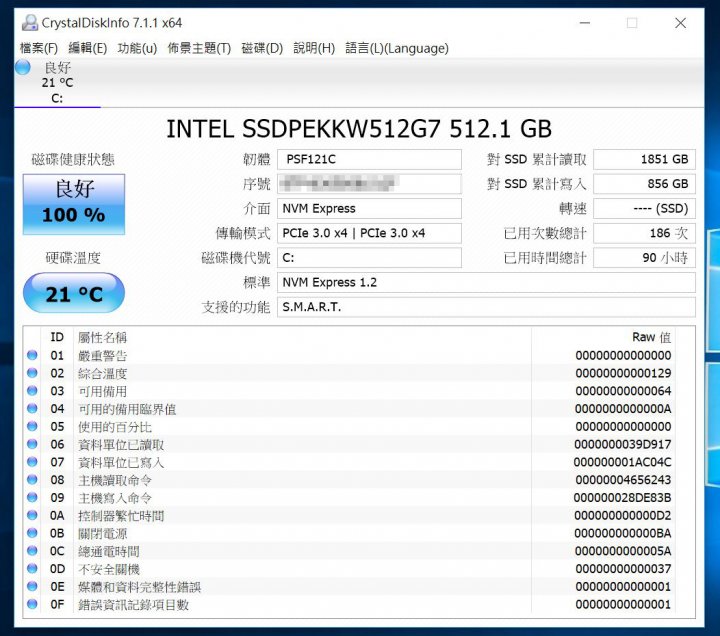Click the interface field NVM Express

(369, 208)
